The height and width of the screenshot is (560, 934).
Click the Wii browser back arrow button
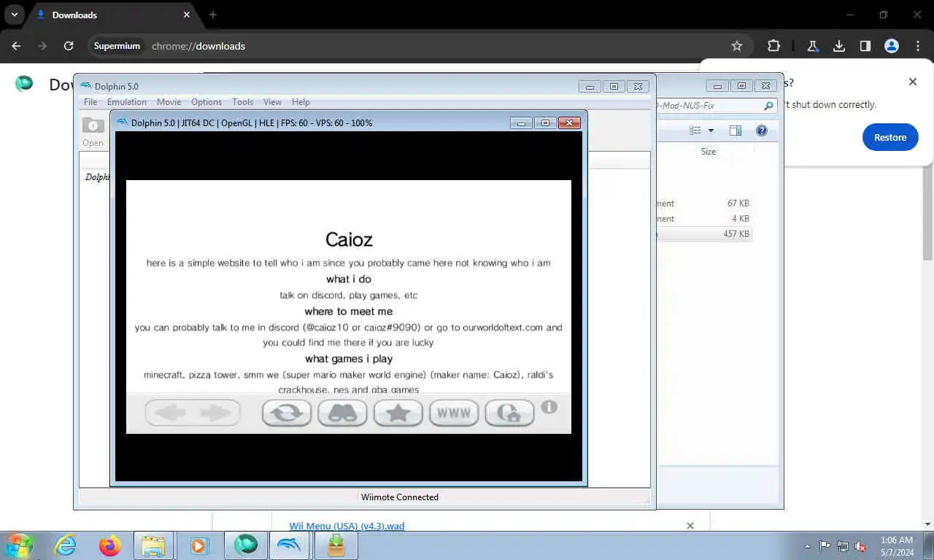click(170, 413)
